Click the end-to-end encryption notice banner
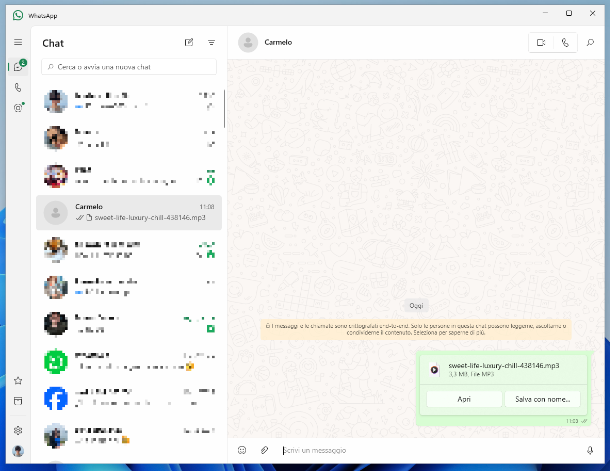The width and height of the screenshot is (610, 471). point(416,329)
